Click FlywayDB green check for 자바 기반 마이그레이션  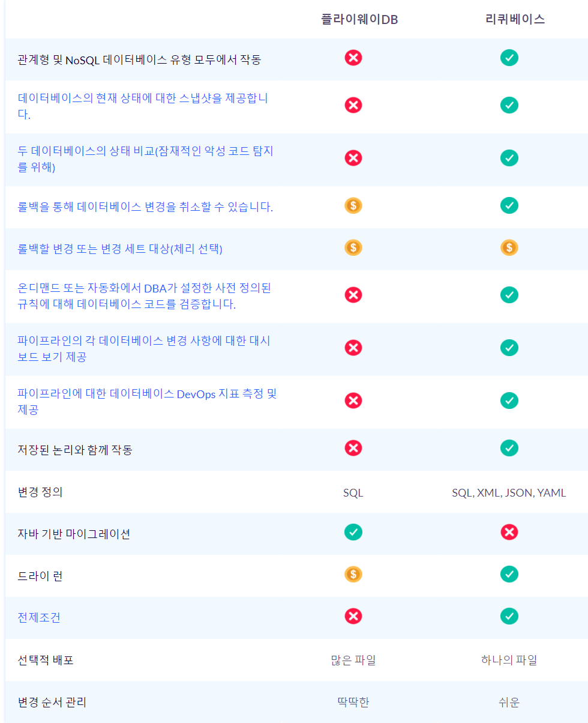[353, 533]
